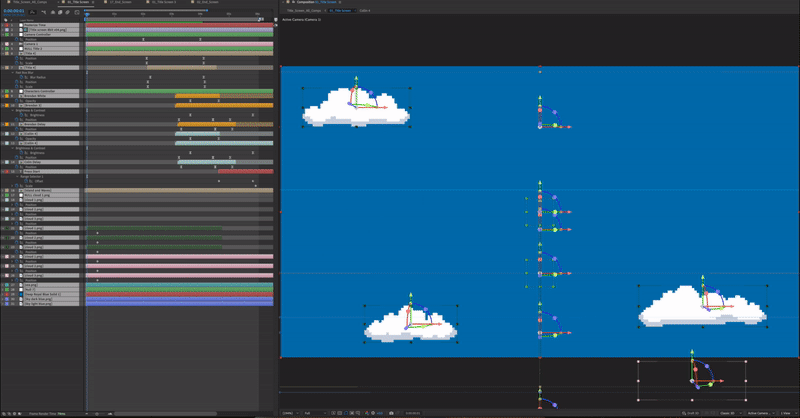Click the reset exposure icon below viewer
Screen dimensions: 800x418
point(373,413)
